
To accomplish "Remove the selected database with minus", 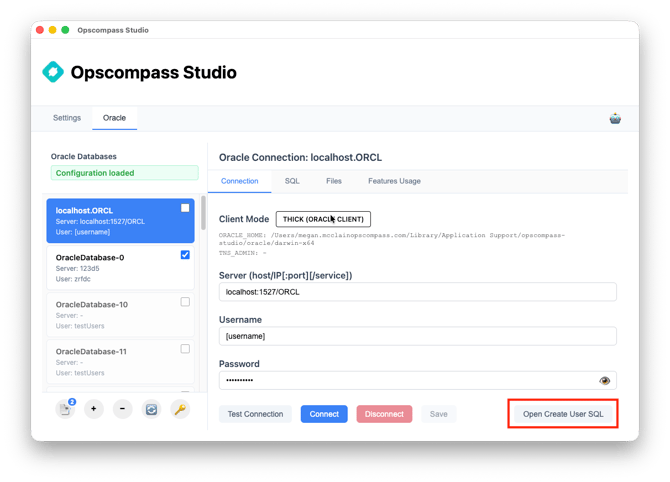I will tap(123, 409).
